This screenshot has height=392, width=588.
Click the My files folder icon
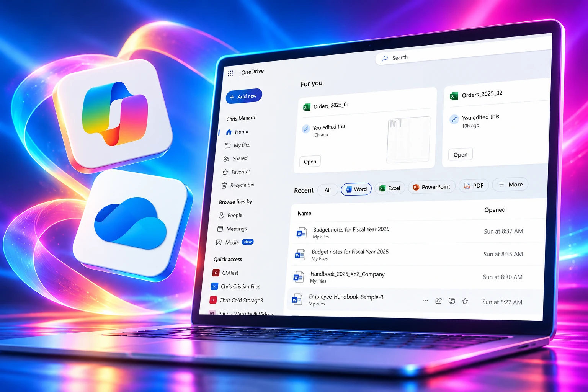coord(227,145)
